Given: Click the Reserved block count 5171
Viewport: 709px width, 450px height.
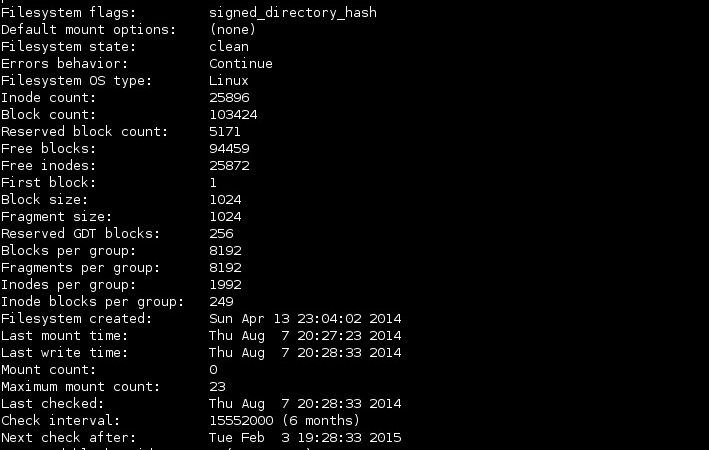Looking at the screenshot, I should (x=225, y=132).
